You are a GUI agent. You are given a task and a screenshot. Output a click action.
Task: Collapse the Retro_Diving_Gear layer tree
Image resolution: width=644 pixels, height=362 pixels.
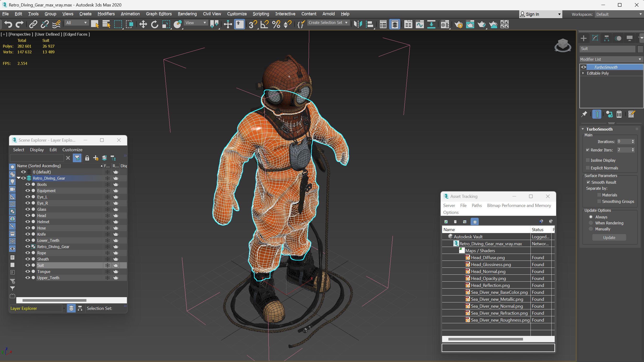(18, 178)
